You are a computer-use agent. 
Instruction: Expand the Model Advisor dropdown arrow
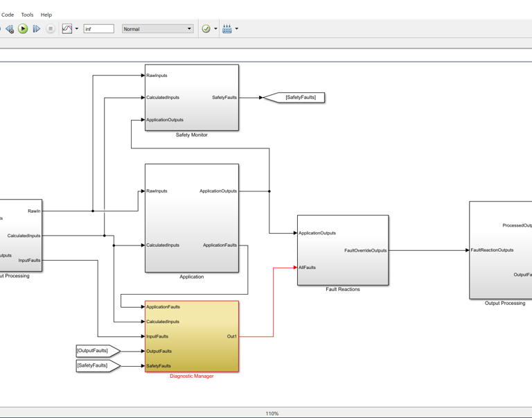215,29
